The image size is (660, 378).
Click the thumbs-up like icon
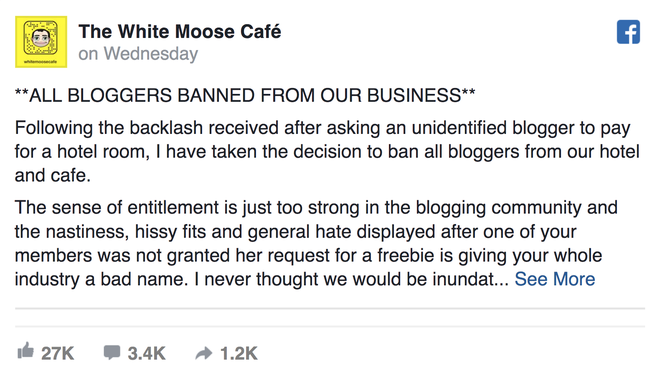point(25,351)
